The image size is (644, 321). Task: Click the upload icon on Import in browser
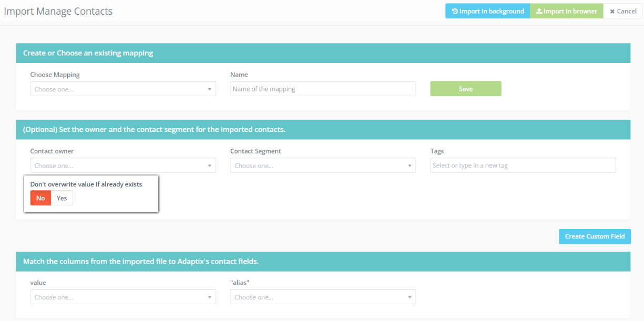pyautogui.click(x=539, y=11)
